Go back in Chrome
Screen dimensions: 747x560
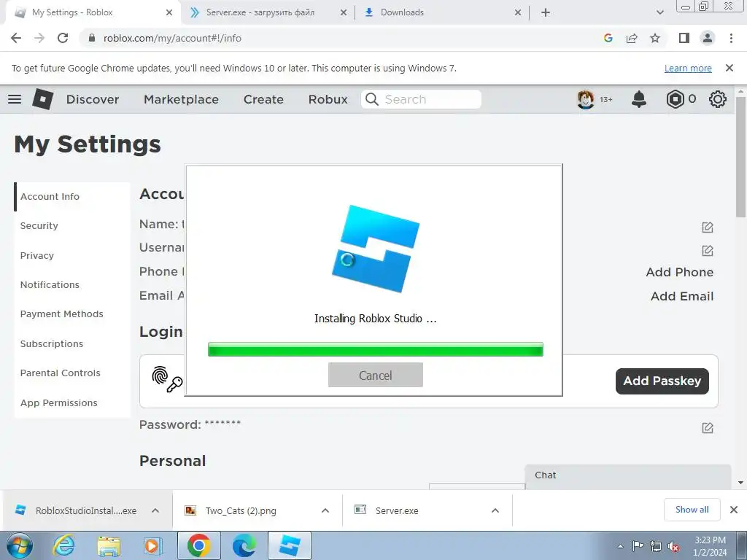tap(16, 38)
